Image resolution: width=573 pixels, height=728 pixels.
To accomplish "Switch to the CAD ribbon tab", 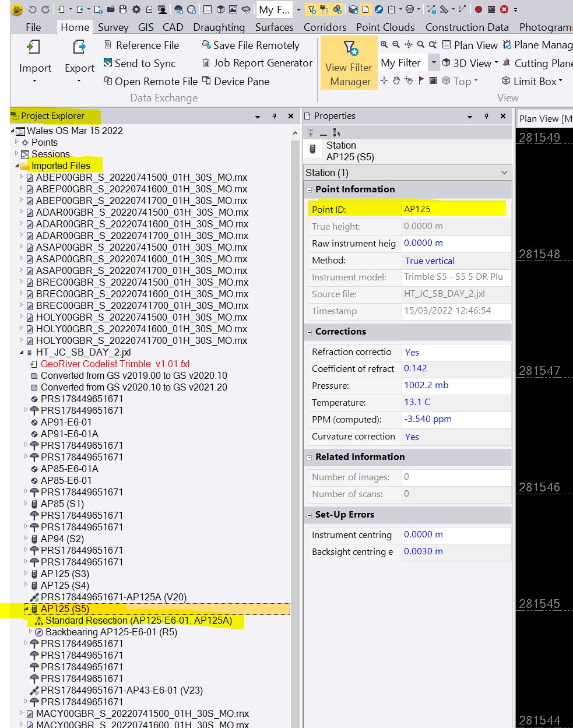I will coord(173,27).
